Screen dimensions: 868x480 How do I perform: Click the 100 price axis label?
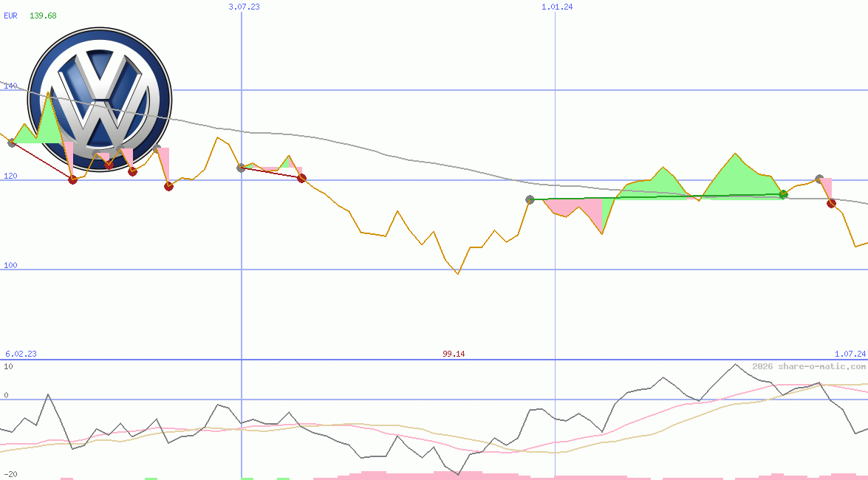click(10, 265)
